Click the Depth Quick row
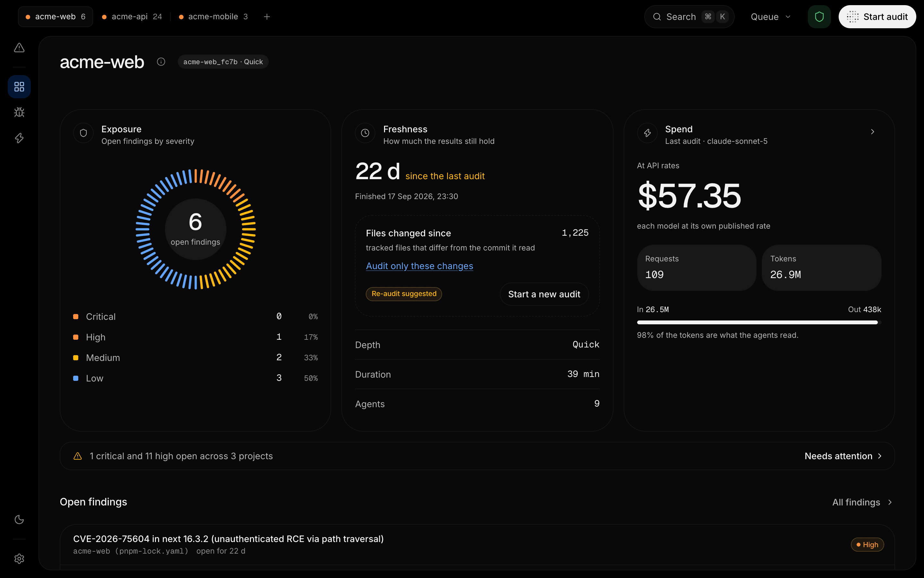Screen dimensions: 924x578 pyautogui.click(x=477, y=345)
